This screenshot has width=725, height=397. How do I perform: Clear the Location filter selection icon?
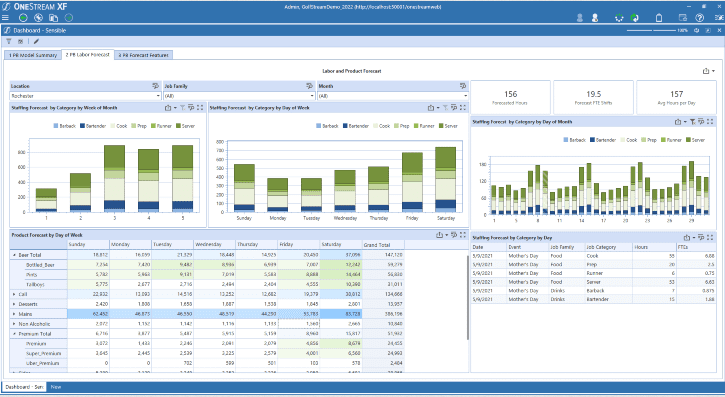tap(155, 86)
